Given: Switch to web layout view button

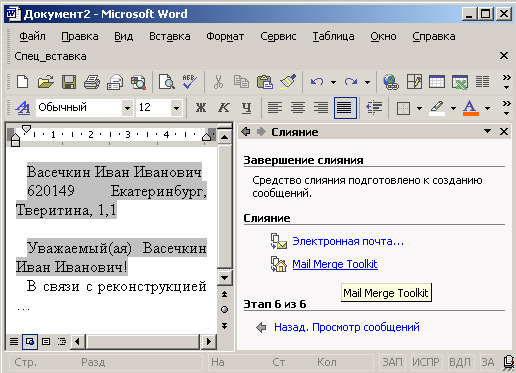Looking at the screenshot, I should pyautogui.click(x=30, y=342).
